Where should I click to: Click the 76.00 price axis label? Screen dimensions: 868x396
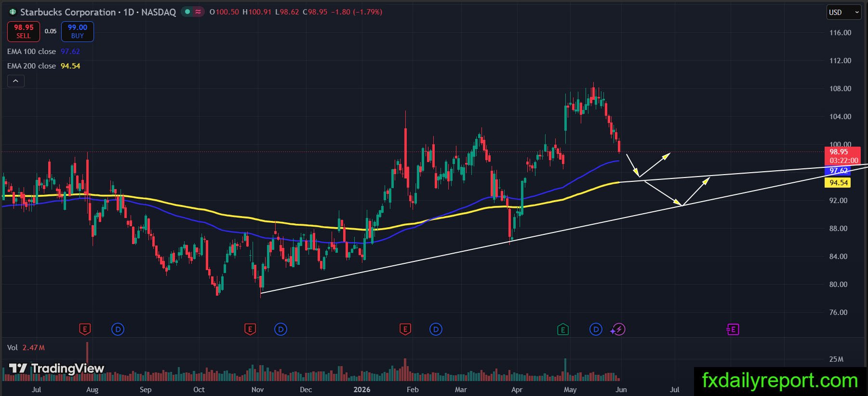(838, 313)
